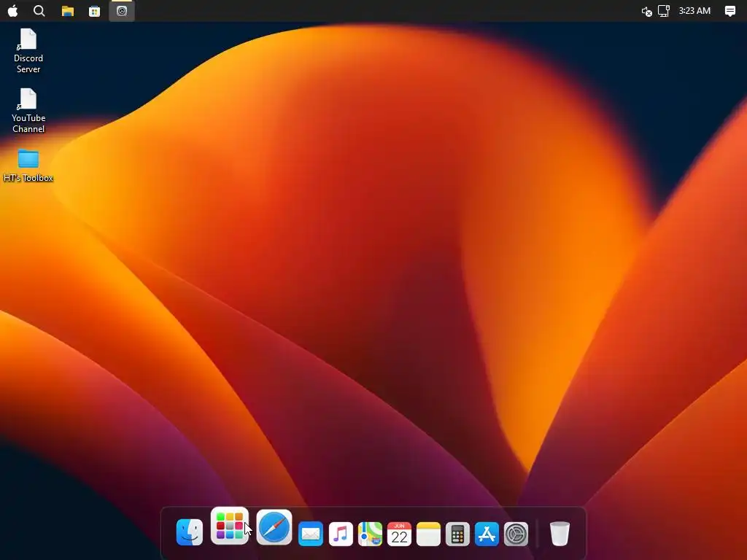Image resolution: width=747 pixels, height=560 pixels.
Task: Open App Store from the dock
Action: tap(487, 534)
